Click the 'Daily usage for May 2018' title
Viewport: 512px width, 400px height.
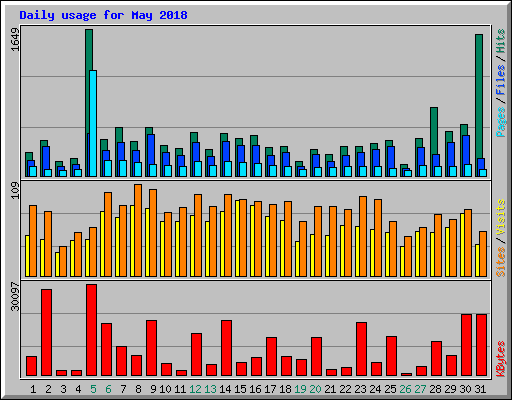103,15
